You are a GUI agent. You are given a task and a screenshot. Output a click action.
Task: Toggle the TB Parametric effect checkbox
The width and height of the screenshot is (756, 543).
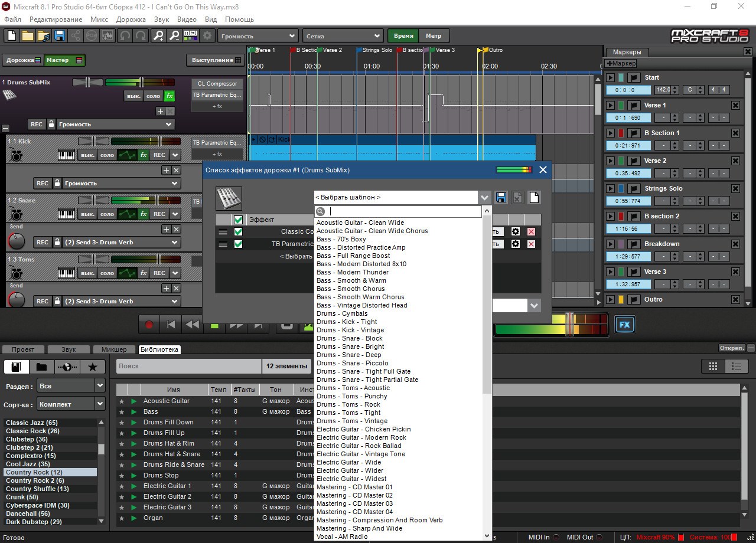click(238, 244)
